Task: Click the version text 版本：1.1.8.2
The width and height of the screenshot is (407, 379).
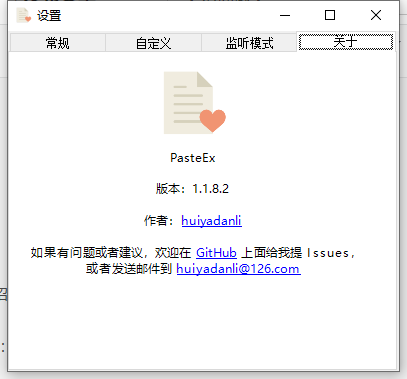Action: coord(192,189)
